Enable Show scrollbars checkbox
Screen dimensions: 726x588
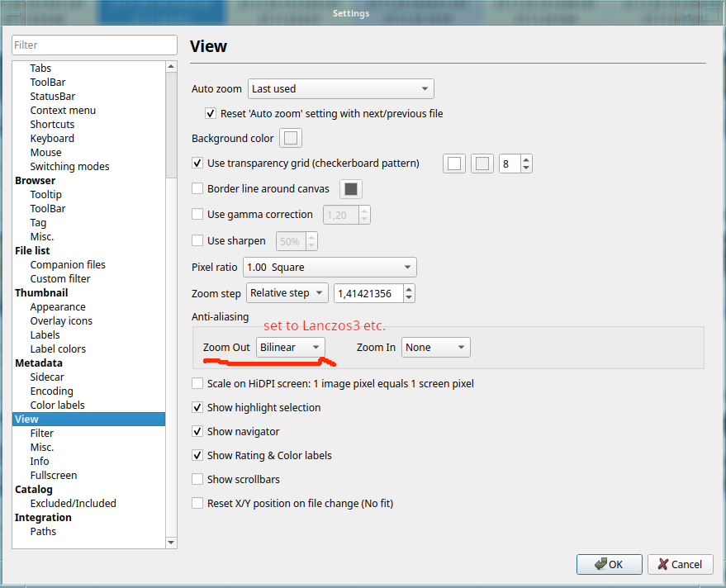(197, 479)
